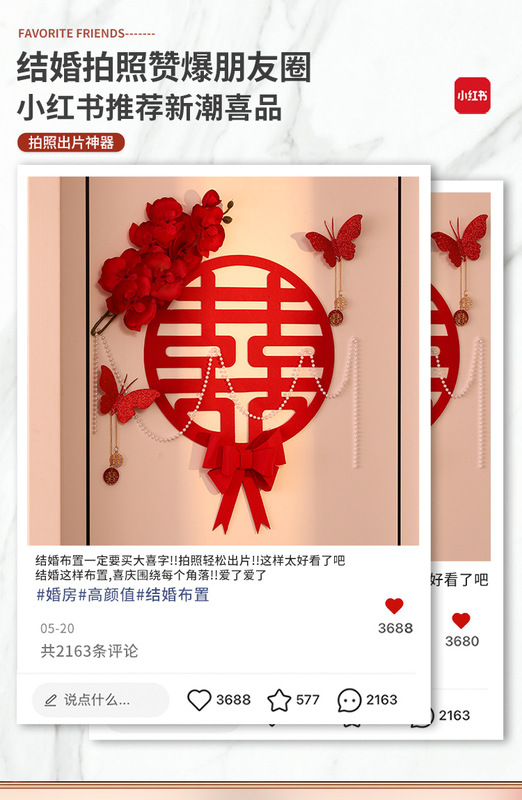This screenshot has height=800, width=522.
Task: Click the red heart above 3680 on back card
Action: coord(461,620)
